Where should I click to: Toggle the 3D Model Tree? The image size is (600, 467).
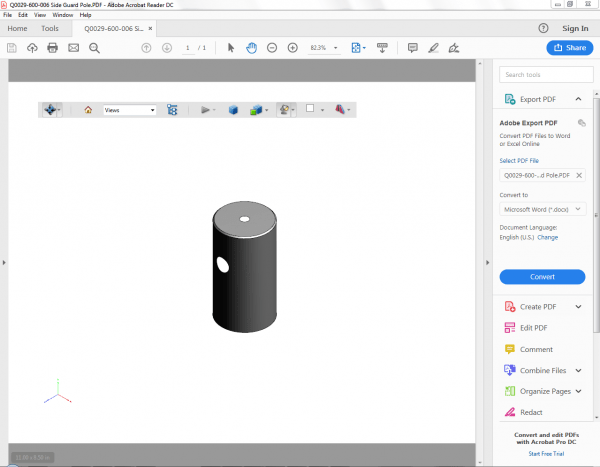(x=172, y=110)
